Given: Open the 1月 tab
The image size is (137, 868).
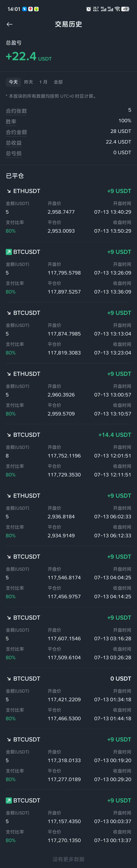Looking at the screenshot, I should tap(43, 82).
